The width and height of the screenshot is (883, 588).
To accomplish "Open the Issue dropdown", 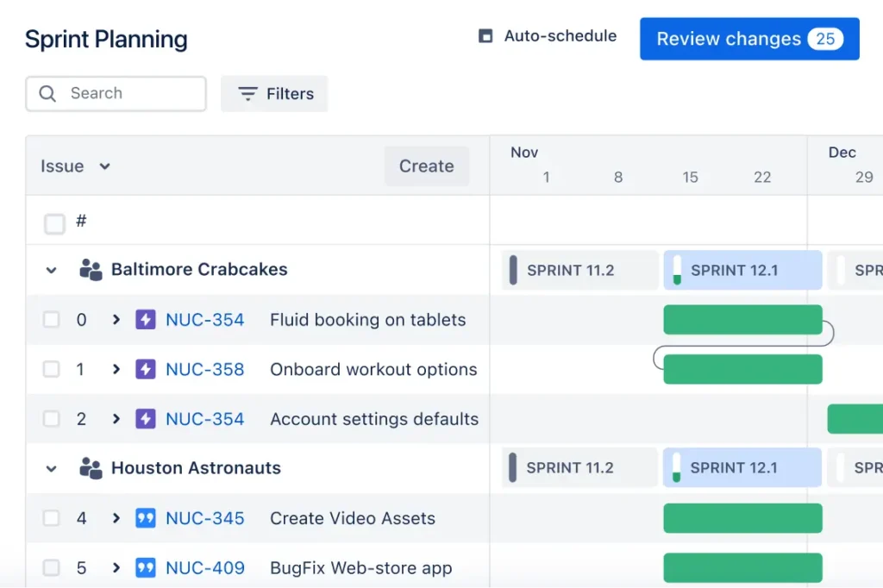I will coord(74,166).
